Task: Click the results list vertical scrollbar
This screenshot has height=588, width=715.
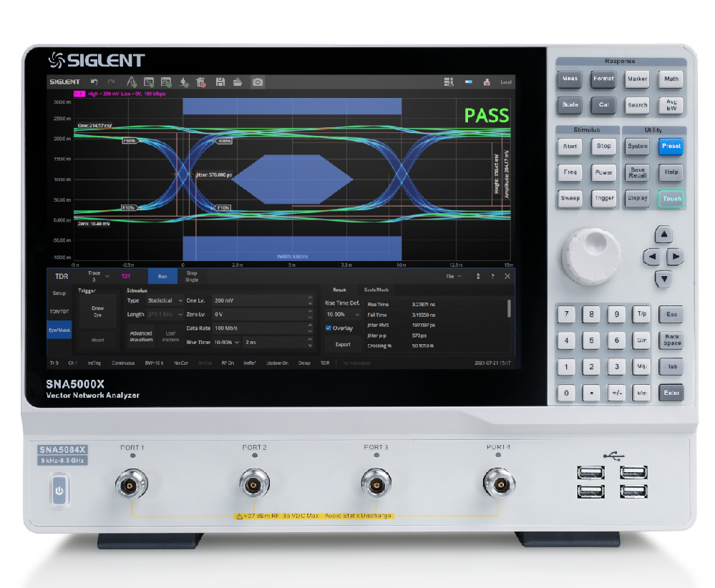Action: point(509,308)
